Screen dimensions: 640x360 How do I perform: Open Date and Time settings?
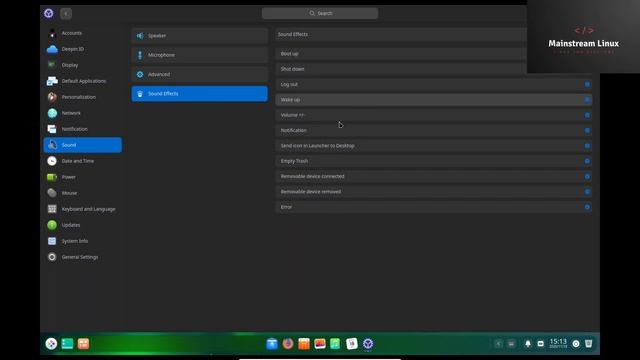point(82,161)
